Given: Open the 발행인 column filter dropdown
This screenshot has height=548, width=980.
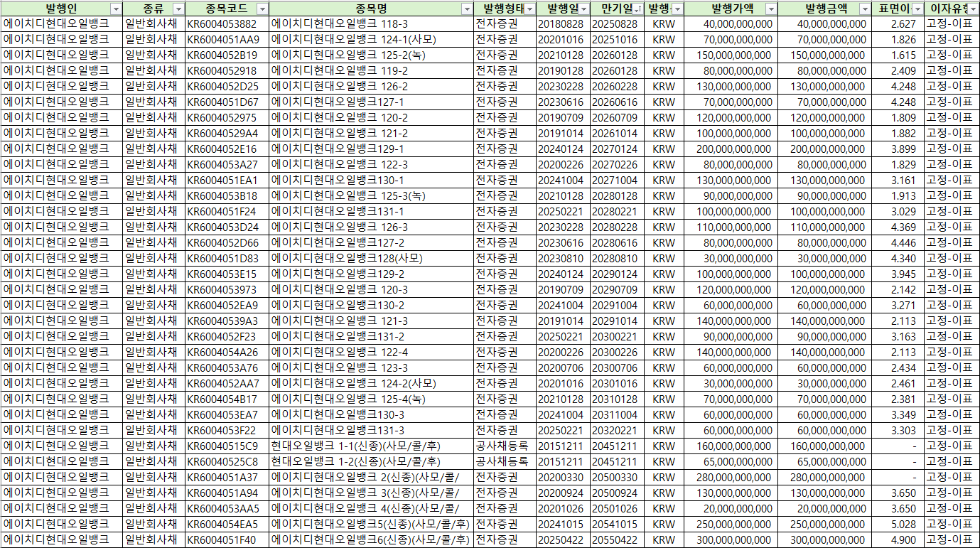Looking at the screenshot, I should click(117, 9).
